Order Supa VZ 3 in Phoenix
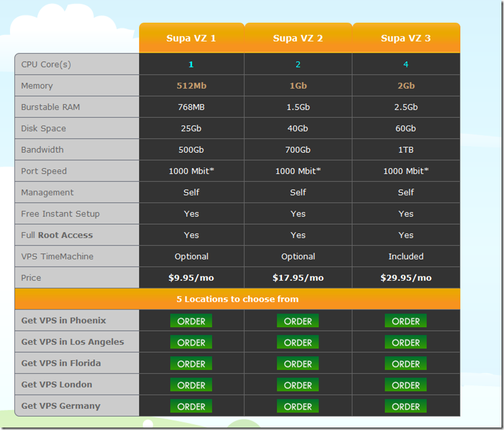 click(405, 321)
